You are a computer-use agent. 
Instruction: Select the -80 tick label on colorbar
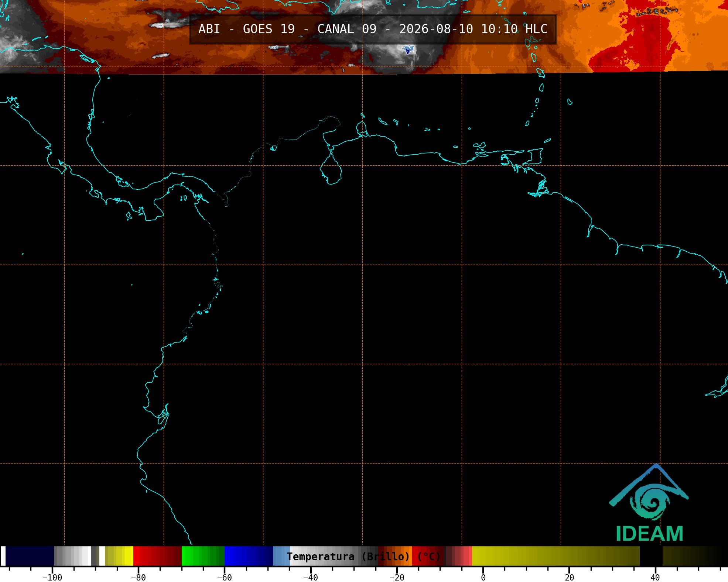point(138,578)
